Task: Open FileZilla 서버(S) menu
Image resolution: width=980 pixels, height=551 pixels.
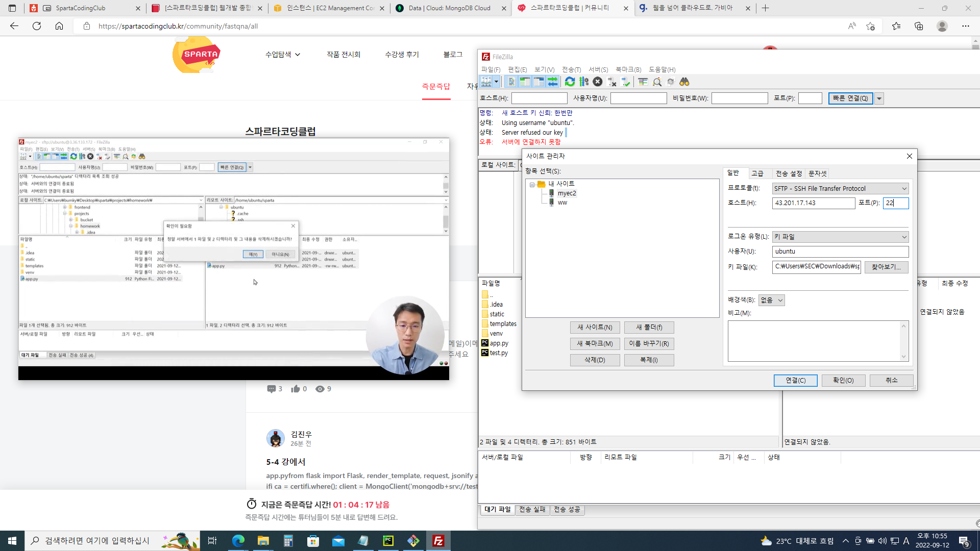Action: coord(598,69)
